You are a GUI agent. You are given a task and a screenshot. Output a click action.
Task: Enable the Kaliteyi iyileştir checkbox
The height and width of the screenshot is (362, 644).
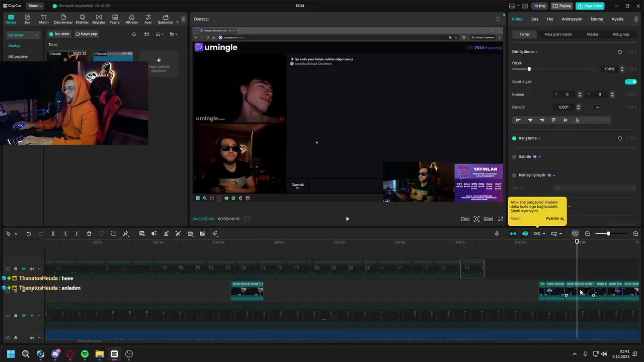point(514,175)
